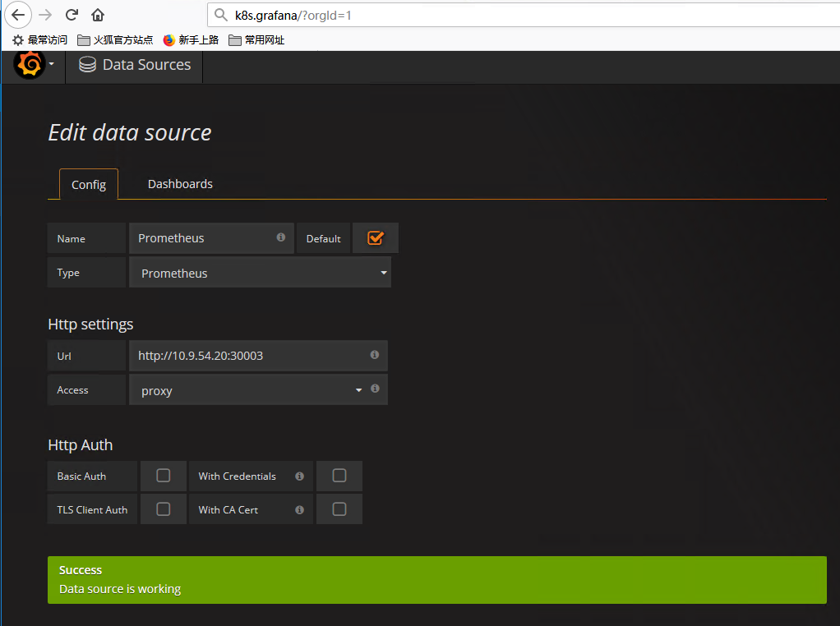Enable the With Credentials checkbox
Viewport: 840px width, 626px height.
tap(339, 476)
